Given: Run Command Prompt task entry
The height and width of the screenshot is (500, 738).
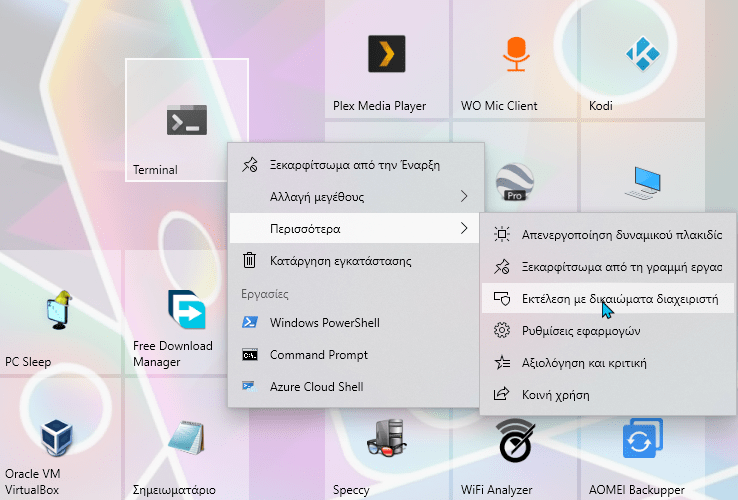Looking at the screenshot, I should point(354,355).
